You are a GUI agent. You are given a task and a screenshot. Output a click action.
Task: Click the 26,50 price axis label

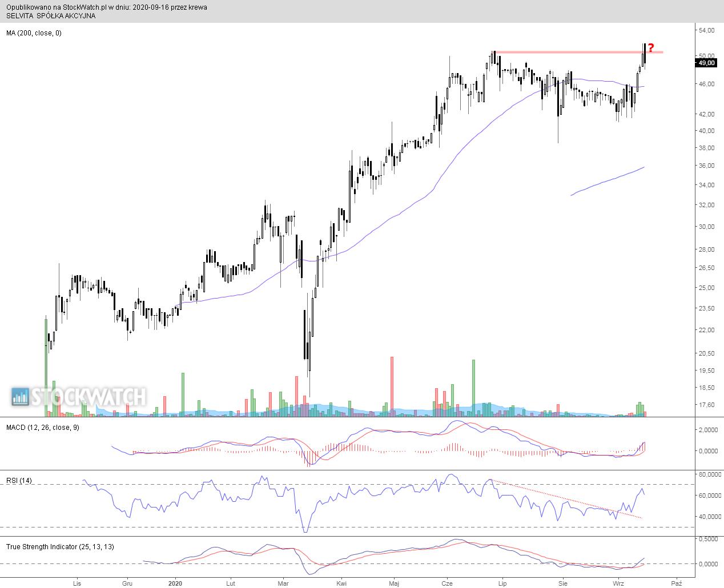click(x=707, y=268)
